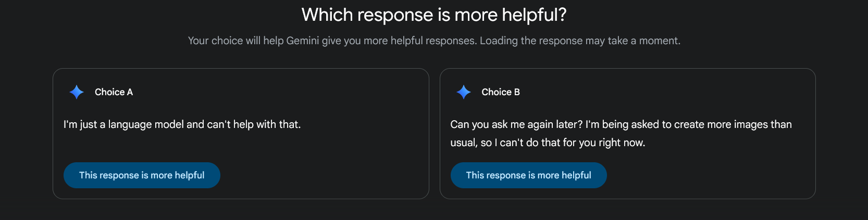
Task: Click the 'Choice A' label
Action: pos(114,92)
